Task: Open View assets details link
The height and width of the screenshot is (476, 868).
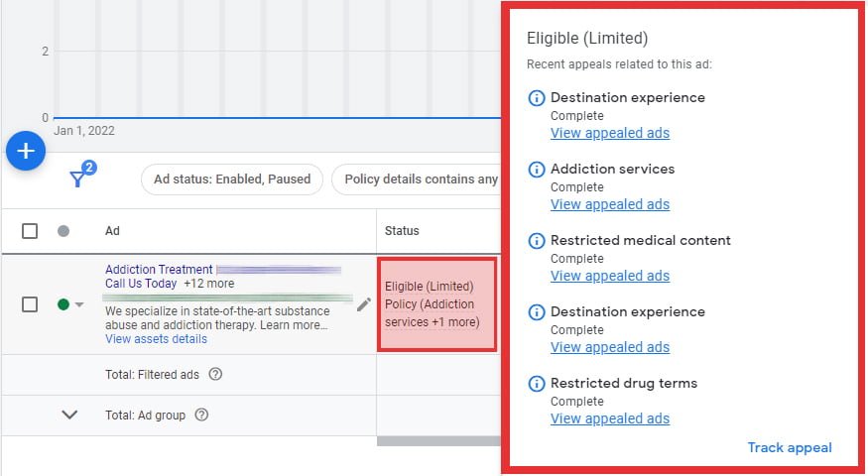Action: [156, 339]
